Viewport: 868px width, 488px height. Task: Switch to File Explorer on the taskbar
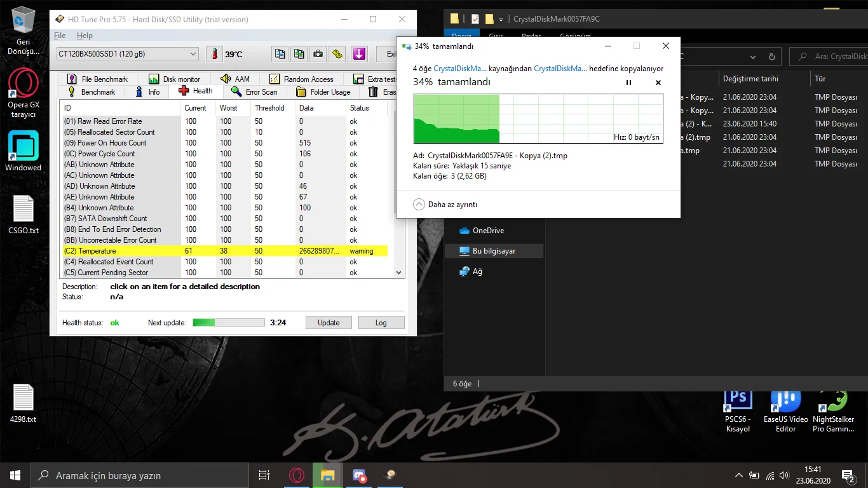pos(327,475)
